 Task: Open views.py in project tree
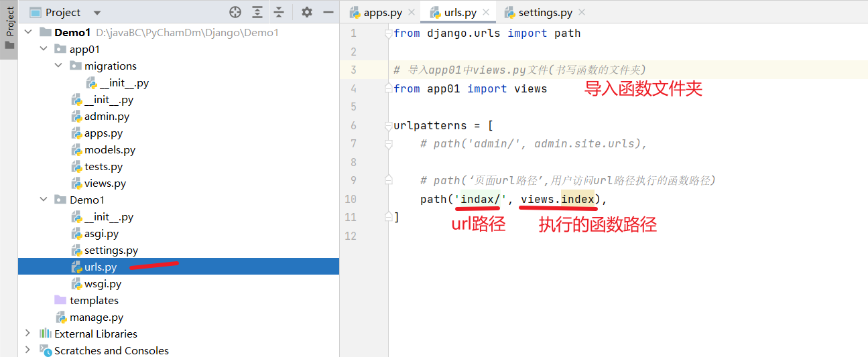pos(105,184)
